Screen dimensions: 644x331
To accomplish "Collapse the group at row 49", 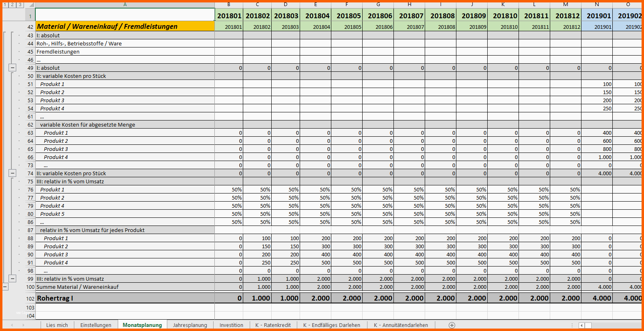I will (13, 68).
